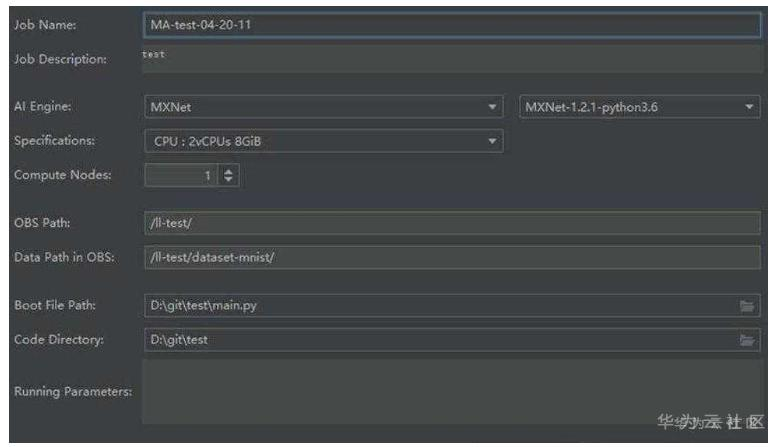Image resolution: width=778 pixels, height=447 pixels.
Task: Click the AI Engine label
Action: 43,106
